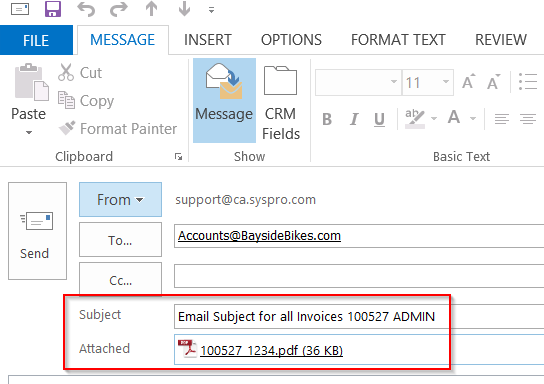Screen dimensions: 544x384
Task: Switch to the MESSAGE tab
Action: pyautogui.click(x=122, y=40)
